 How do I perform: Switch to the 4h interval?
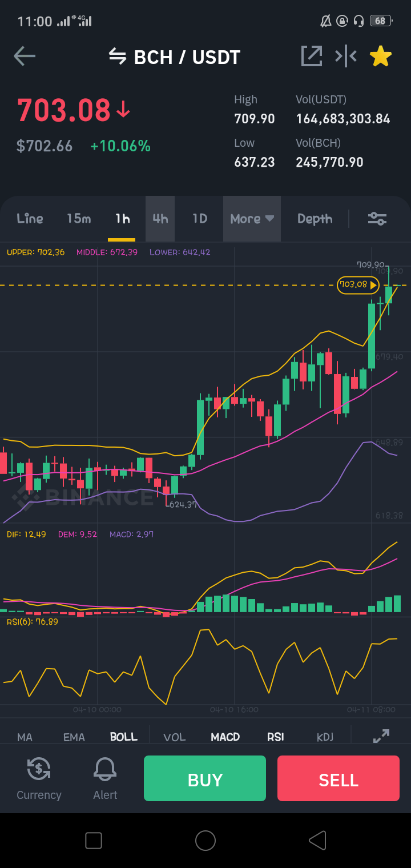tap(160, 219)
